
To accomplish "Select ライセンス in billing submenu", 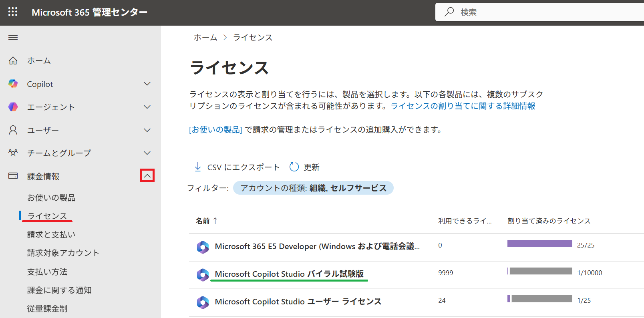I will 47,216.
